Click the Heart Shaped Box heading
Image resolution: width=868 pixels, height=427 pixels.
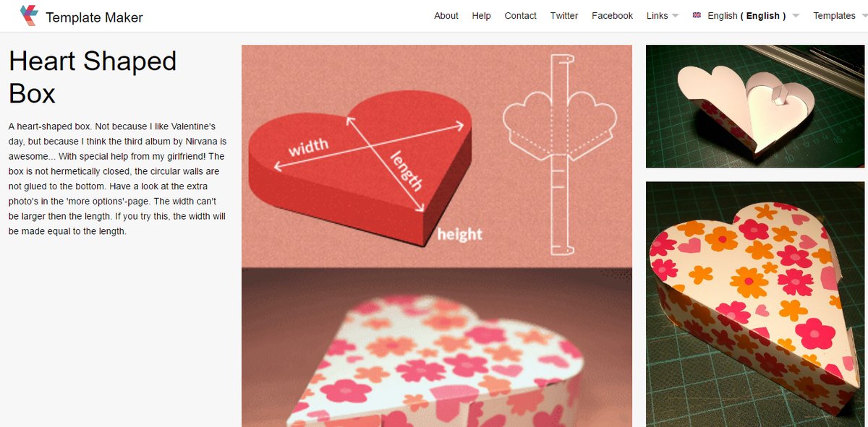pos(93,77)
